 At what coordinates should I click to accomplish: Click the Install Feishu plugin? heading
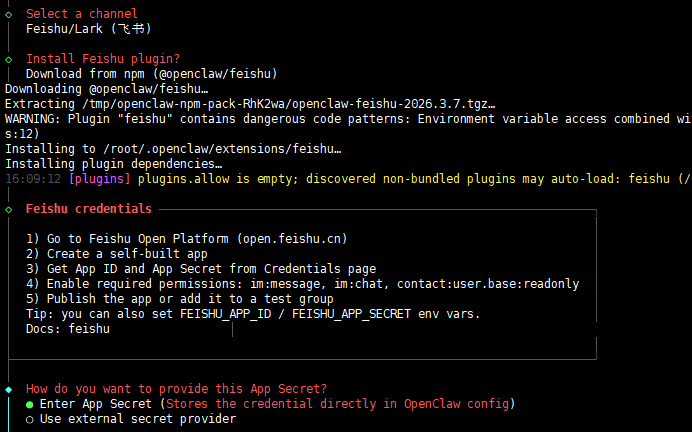point(103,59)
